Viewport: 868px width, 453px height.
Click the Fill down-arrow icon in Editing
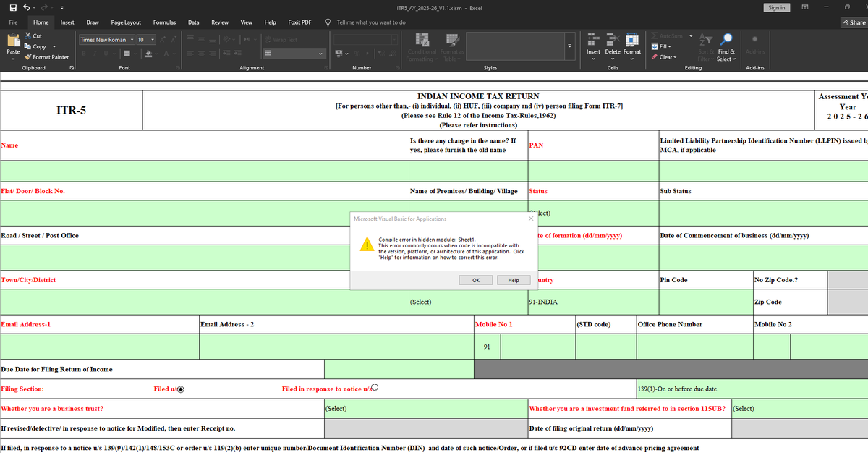coord(655,46)
